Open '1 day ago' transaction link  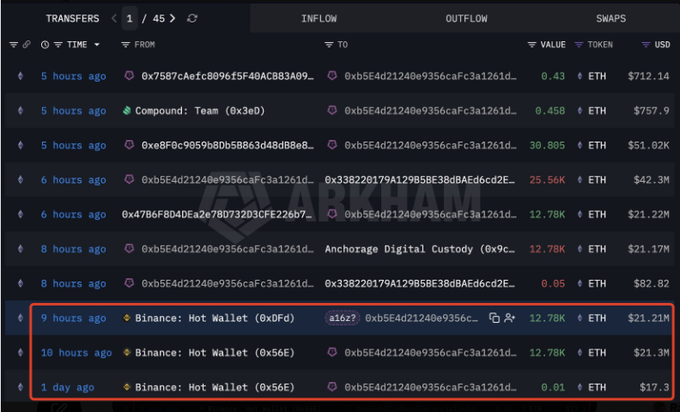[x=67, y=388]
